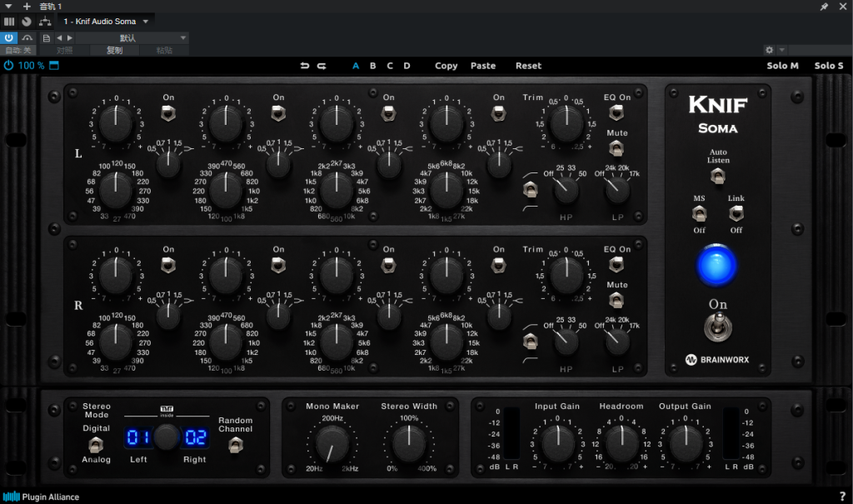Screen dimensions: 853x504
Task: Open the Knif Audio Soma plugin dropdown
Action: tap(106, 22)
